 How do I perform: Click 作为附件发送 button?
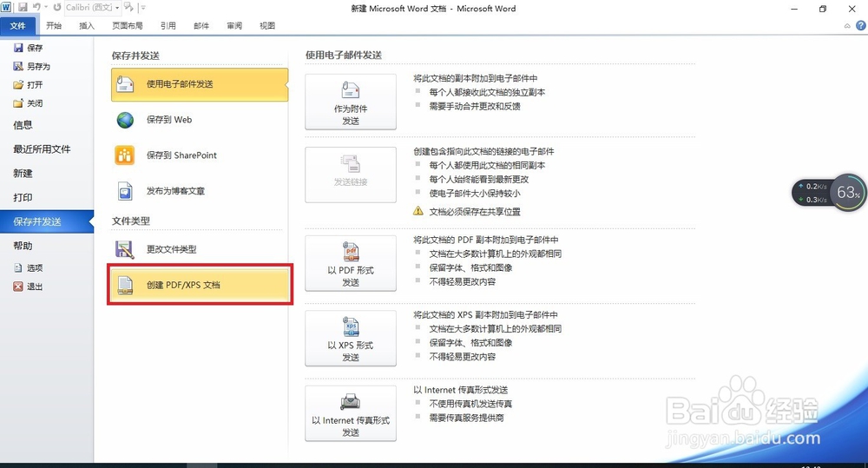click(351, 102)
